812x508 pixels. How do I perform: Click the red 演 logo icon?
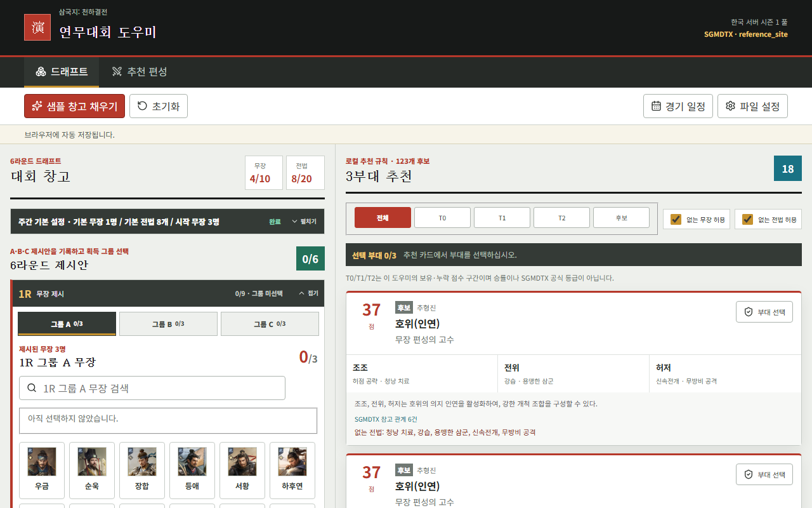pyautogui.click(x=37, y=27)
